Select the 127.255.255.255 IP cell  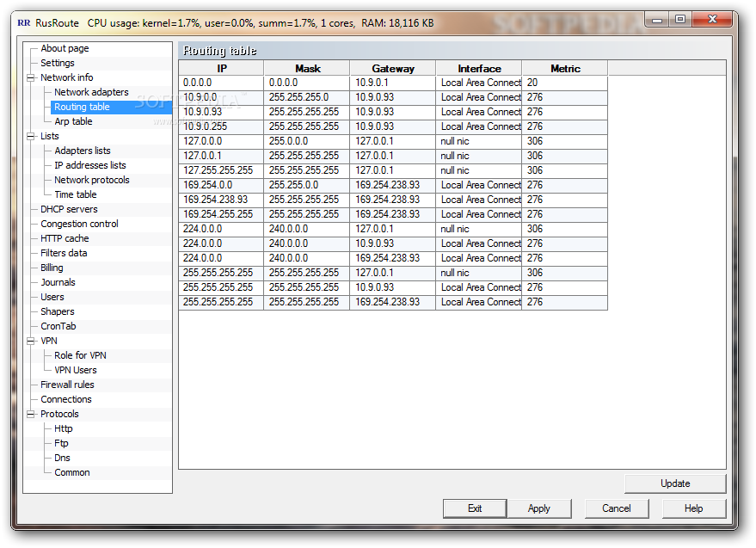pyautogui.click(x=221, y=171)
